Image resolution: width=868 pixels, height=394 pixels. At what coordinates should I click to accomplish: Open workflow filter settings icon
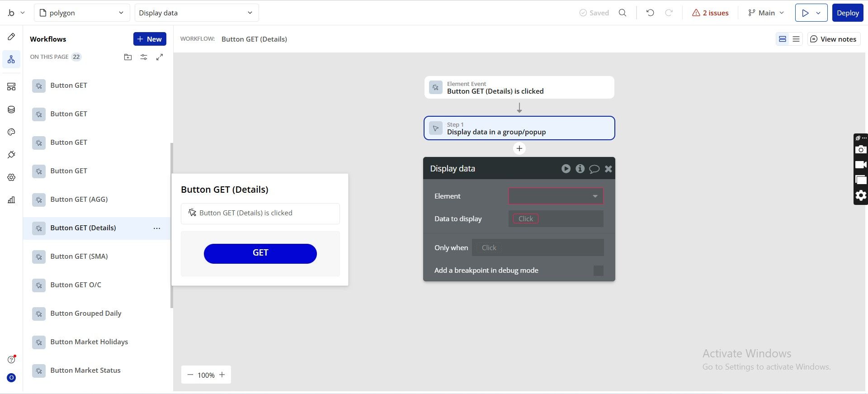coord(144,57)
